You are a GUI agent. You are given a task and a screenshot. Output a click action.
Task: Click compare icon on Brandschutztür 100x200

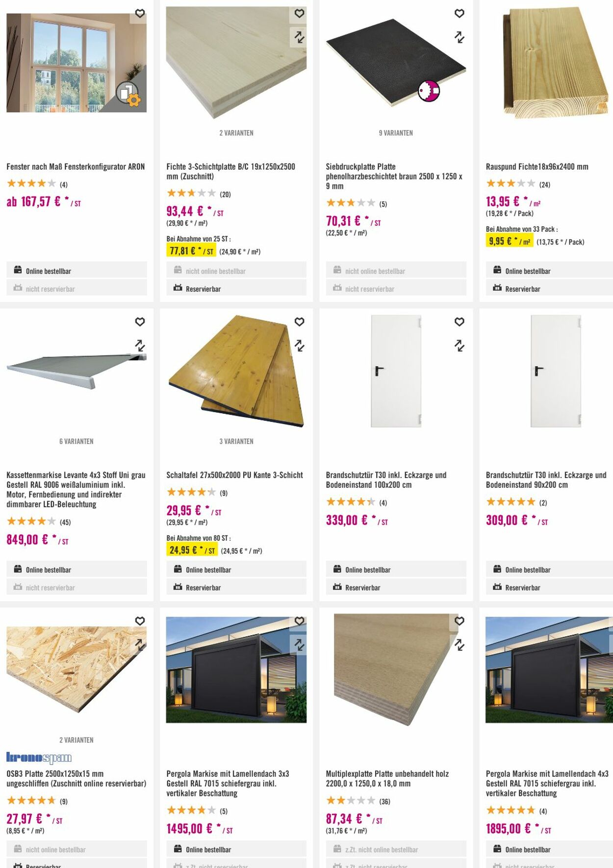[x=460, y=346]
